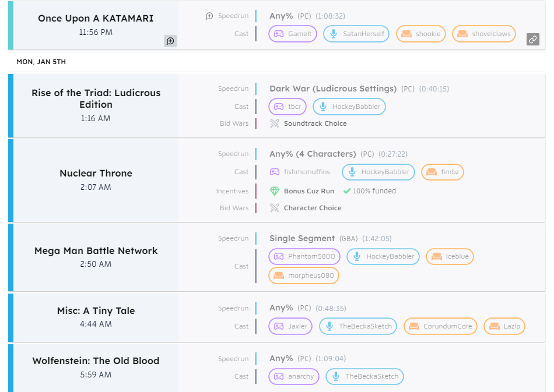The height and width of the screenshot is (392, 554).
Task: Click the crossed swords icon next to Character Choice
Action: (x=275, y=208)
